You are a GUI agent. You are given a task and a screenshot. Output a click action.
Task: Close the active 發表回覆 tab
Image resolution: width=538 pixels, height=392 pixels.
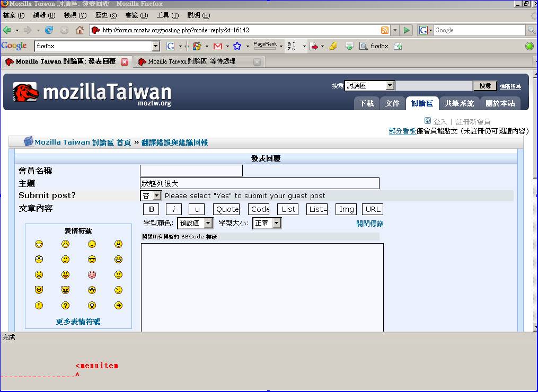point(125,61)
